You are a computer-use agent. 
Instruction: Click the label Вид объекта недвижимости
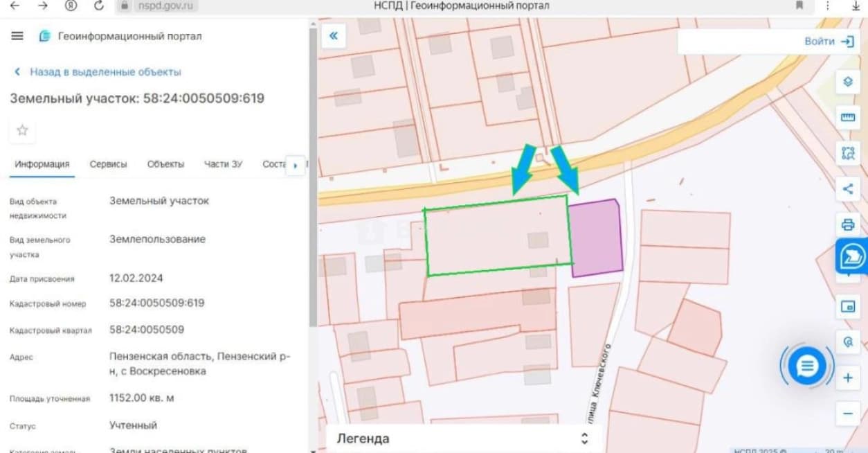[38, 208]
